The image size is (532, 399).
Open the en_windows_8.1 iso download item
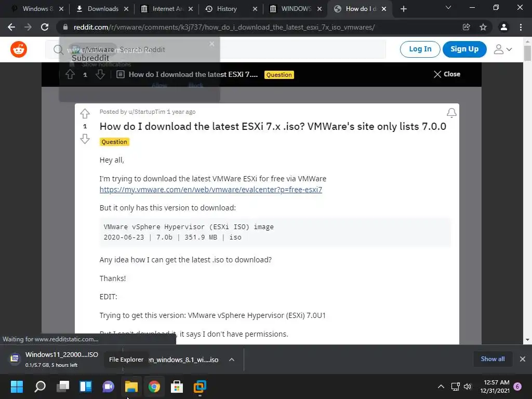(x=183, y=360)
